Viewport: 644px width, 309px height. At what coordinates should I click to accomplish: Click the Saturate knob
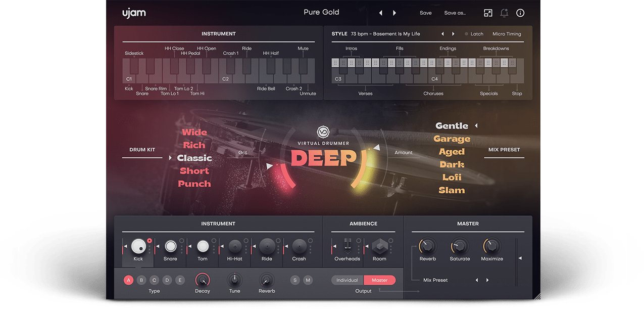pyautogui.click(x=460, y=247)
